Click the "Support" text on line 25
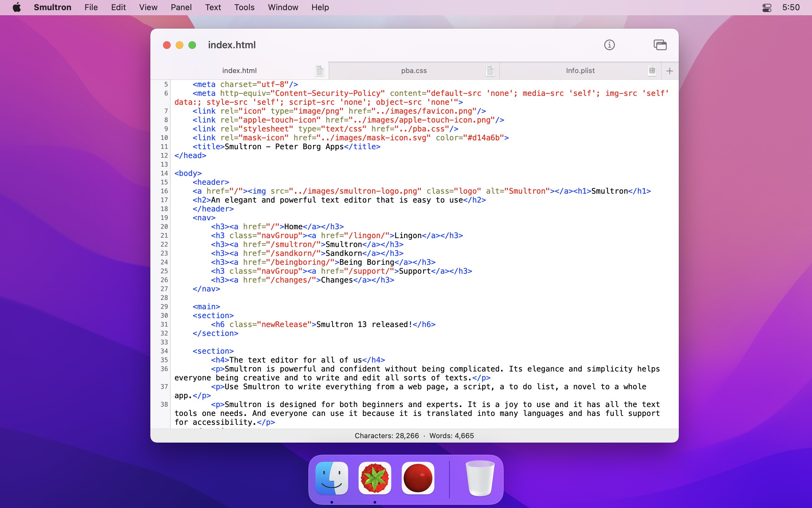The height and width of the screenshot is (508, 812). pos(415,271)
